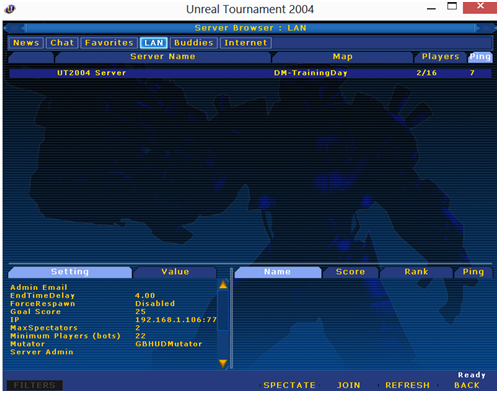Click the Unreal Tournament icon in title bar
The image size is (499, 393).
tap(10, 9)
